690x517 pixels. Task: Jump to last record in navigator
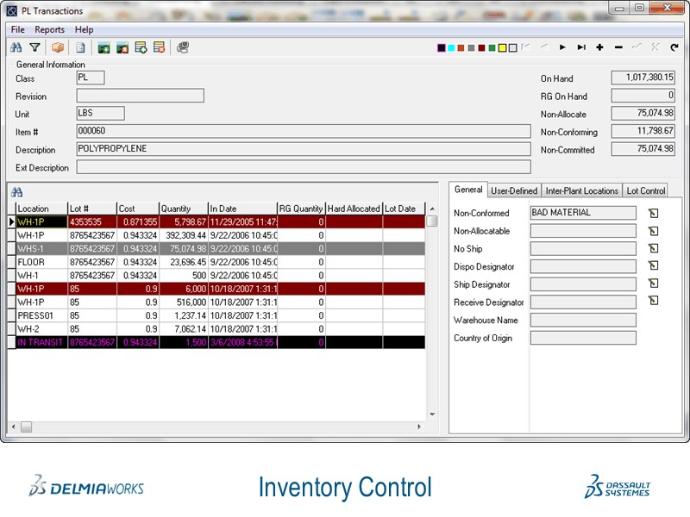point(581,47)
